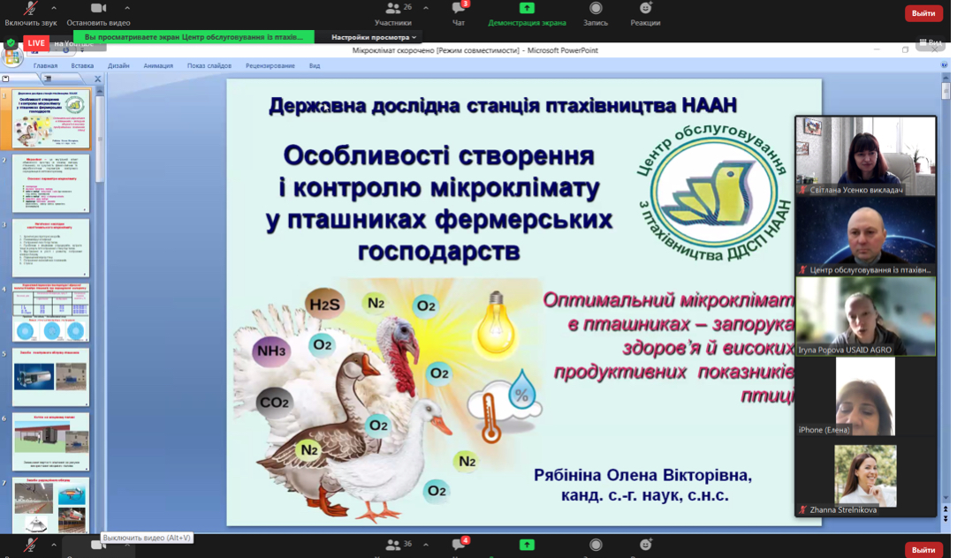
Task: Select the iPhone (Елена) video tile
Action: click(x=866, y=396)
